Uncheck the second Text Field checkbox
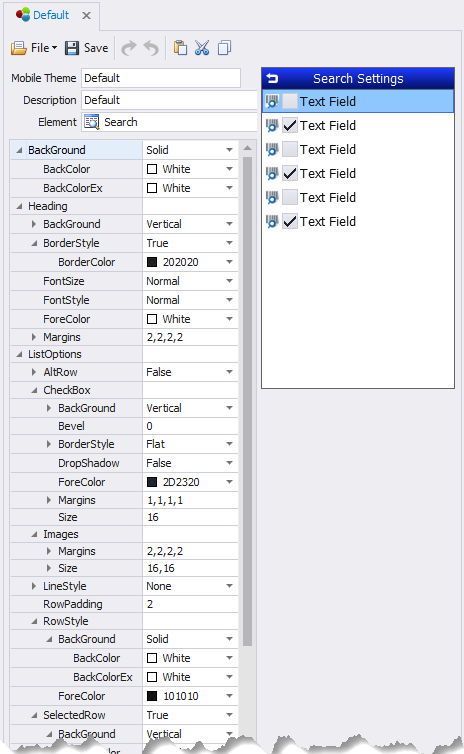Image resolution: width=464 pixels, height=754 pixels. click(x=290, y=126)
